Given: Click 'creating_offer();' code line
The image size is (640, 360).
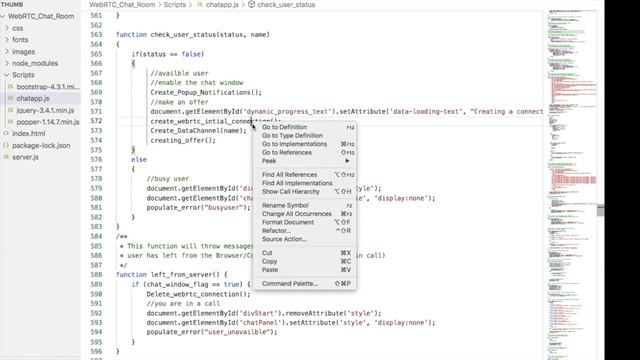Looking at the screenshot, I should click(183, 140).
